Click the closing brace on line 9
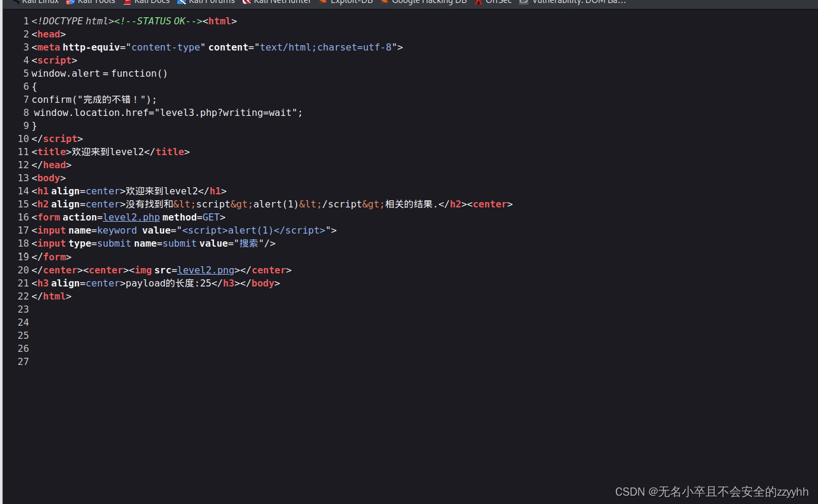This screenshot has height=504, width=818. tap(34, 126)
